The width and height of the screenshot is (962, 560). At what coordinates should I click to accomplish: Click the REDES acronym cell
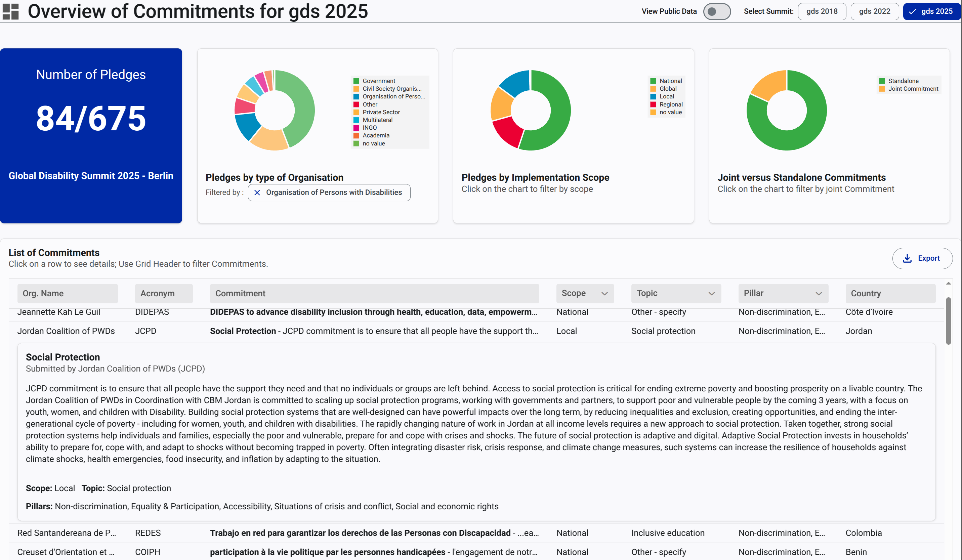(x=148, y=533)
